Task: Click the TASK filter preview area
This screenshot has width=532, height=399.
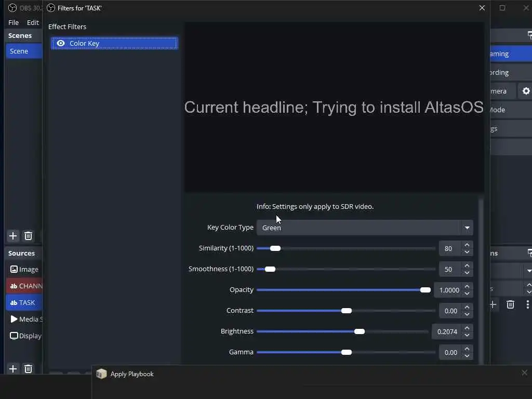Action: [334, 107]
